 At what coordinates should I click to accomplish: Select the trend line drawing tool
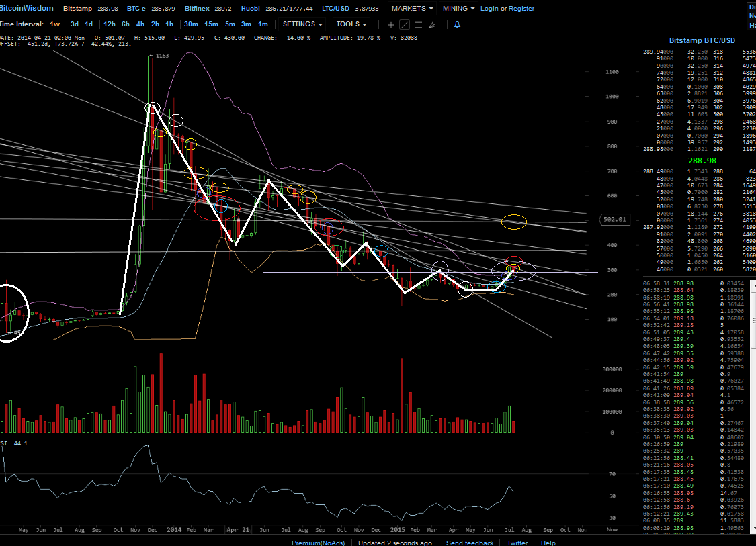[405, 25]
